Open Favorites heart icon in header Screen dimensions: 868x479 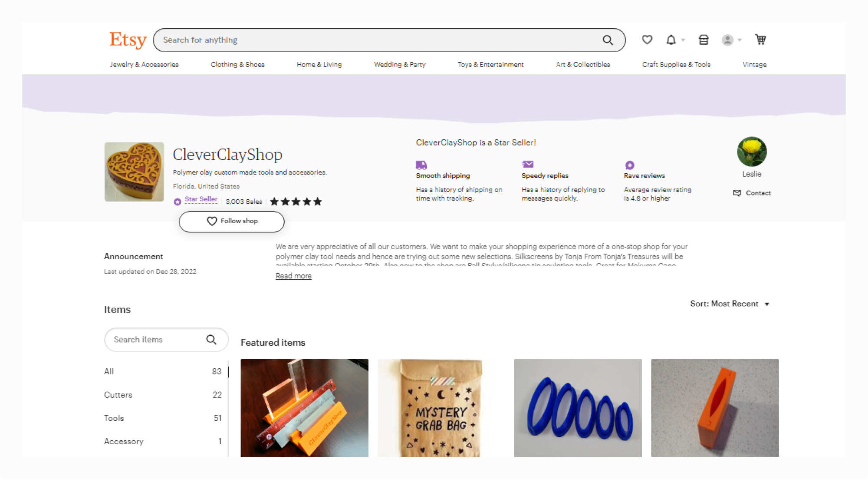coord(647,40)
